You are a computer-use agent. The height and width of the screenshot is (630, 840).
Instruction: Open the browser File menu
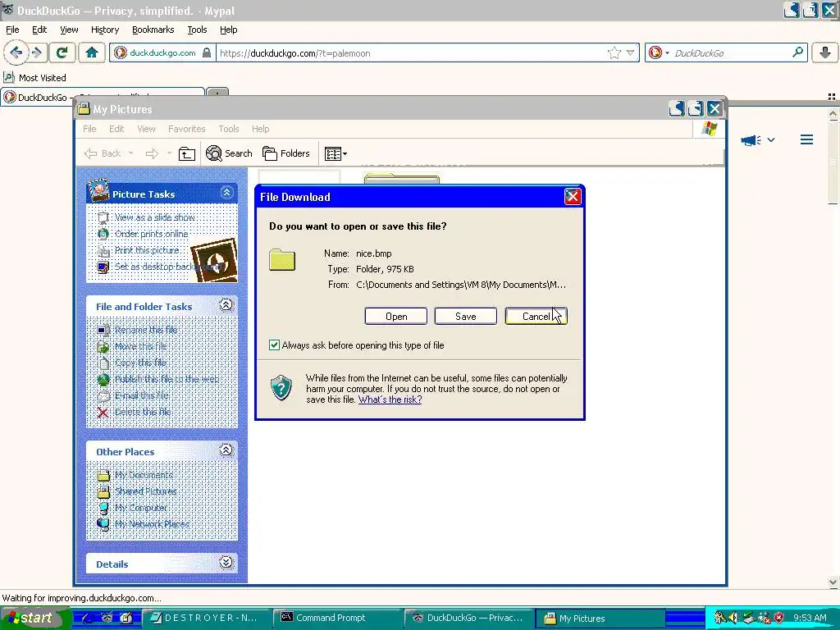12,30
